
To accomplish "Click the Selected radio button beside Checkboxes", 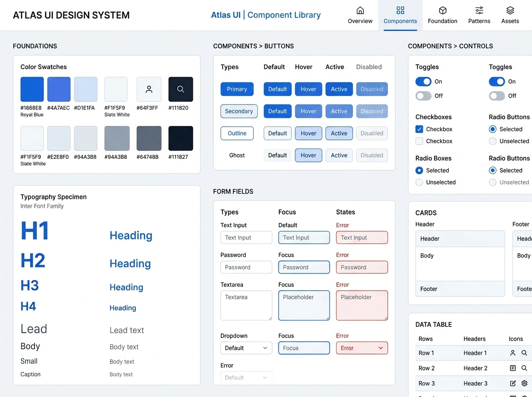I will tap(493, 129).
